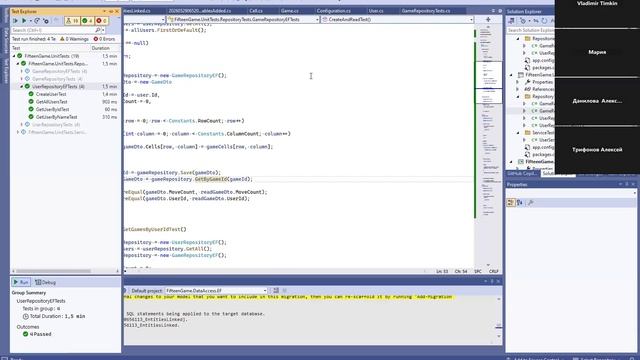Click the 0 Warnings indicator
This screenshot has width=640, height=360.
point(74,39)
